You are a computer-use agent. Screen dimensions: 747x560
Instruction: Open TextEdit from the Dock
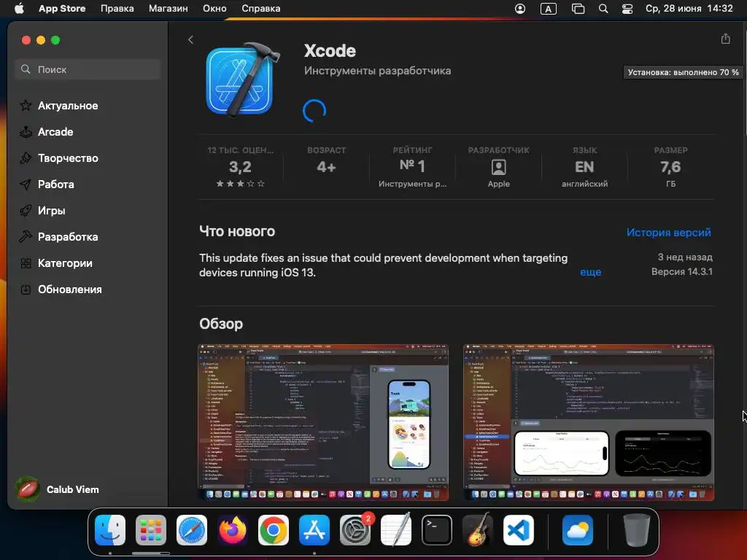(x=396, y=530)
